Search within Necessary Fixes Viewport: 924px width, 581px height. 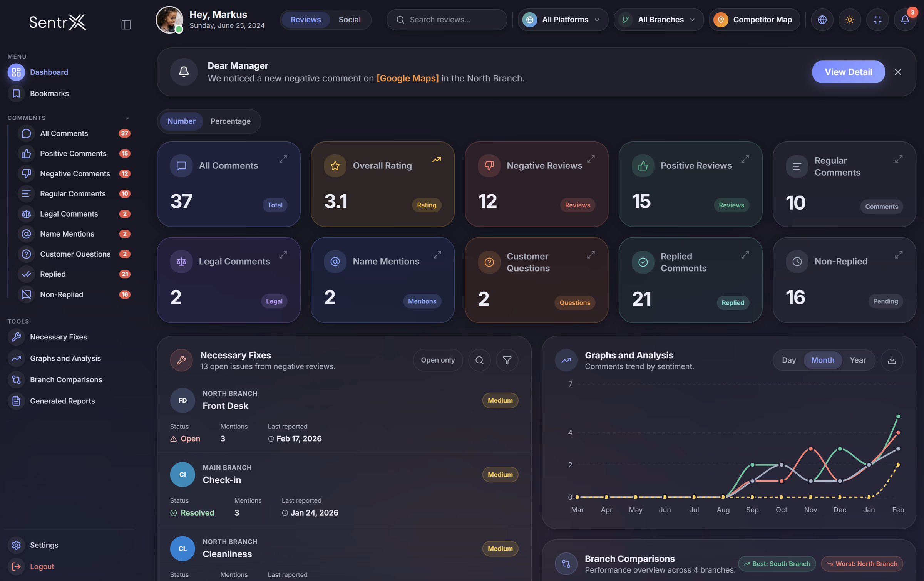(x=479, y=360)
